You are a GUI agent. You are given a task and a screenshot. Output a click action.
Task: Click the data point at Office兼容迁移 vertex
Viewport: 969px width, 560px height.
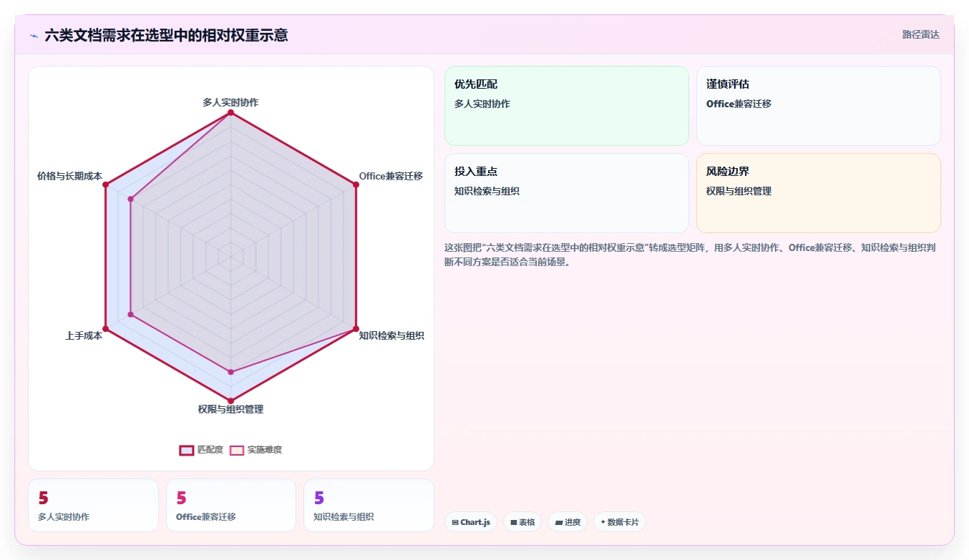pyautogui.click(x=356, y=185)
